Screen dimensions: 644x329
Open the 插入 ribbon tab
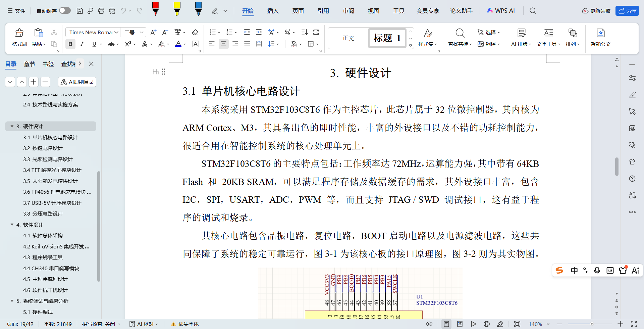[x=273, y=11]
